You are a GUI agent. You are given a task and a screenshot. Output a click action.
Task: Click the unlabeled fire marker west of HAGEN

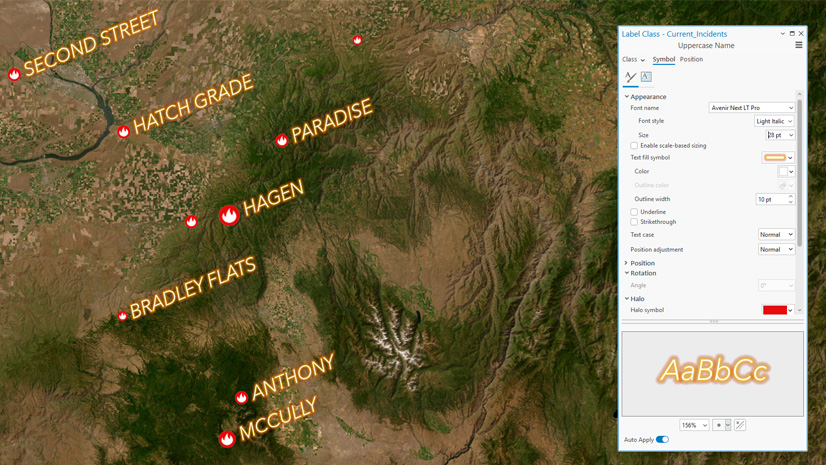click(191, 221)
